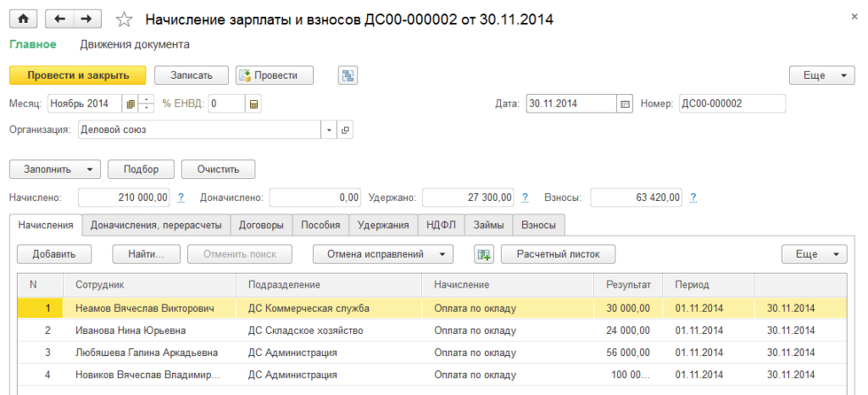Viewport: 868px width, 395px height.
Task: Add document to favorites with star
Action: point(124,19)
